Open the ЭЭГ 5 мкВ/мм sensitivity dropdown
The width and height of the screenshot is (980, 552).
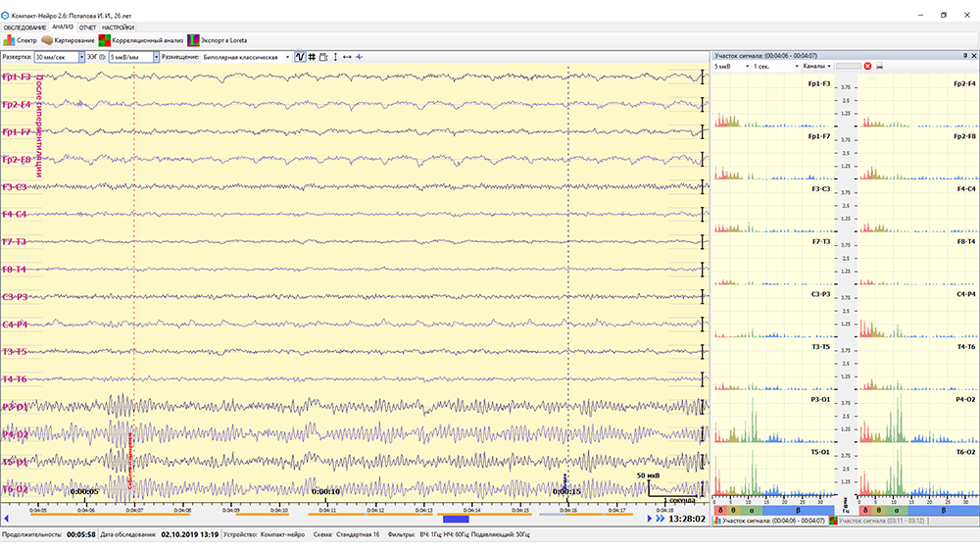click(155, 57)
